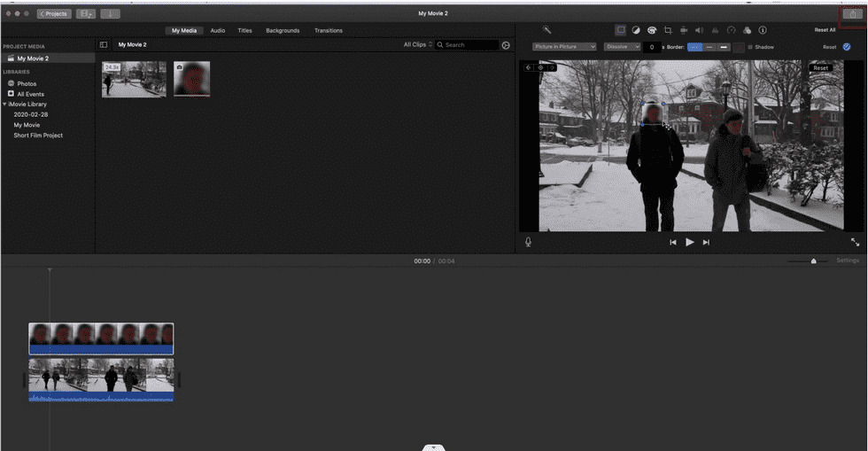This screenshot has height=451, width=868.
Task: Collapse the iMovie Library disclosure triangle
Action: coord(5,105)
